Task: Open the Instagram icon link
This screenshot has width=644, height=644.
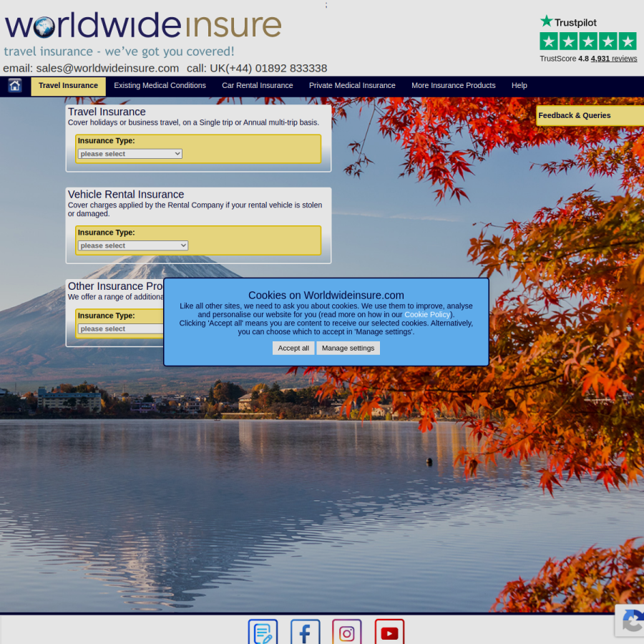Action: coord(347,632)
